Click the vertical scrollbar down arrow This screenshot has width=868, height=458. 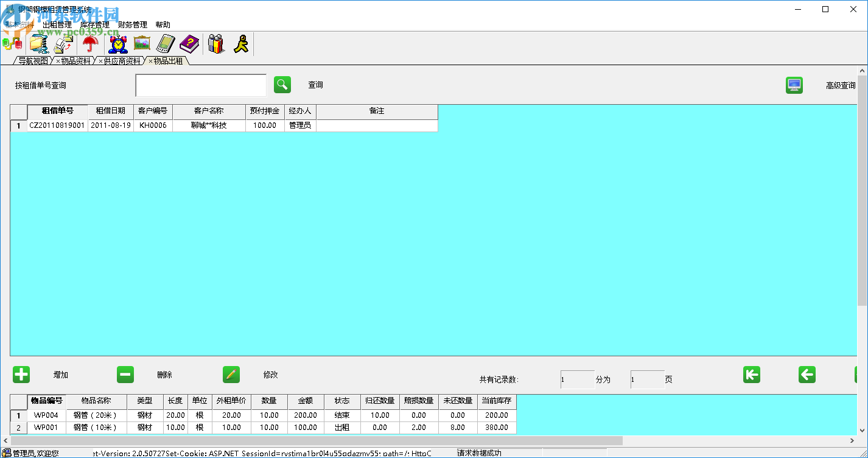pyautogui.click(x=863, y=429)
